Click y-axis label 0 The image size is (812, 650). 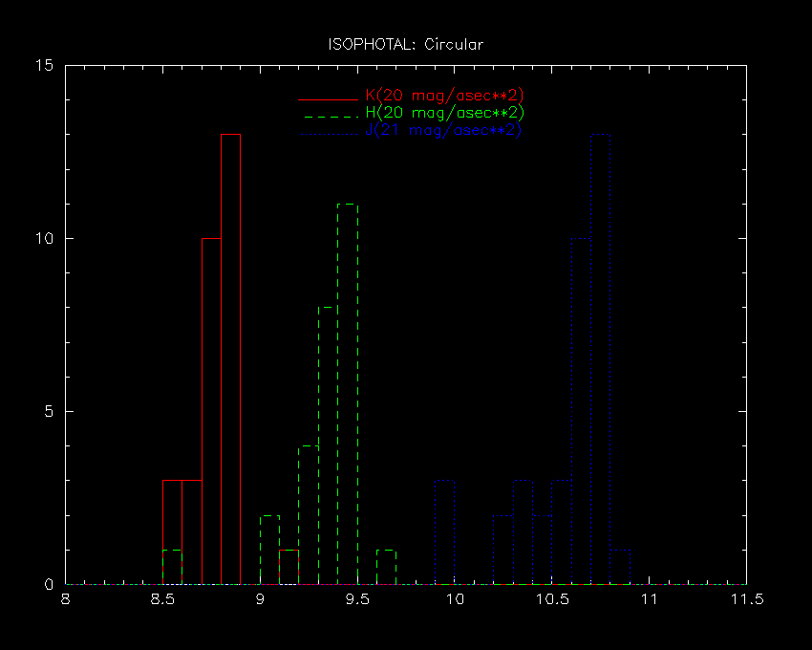49,584
